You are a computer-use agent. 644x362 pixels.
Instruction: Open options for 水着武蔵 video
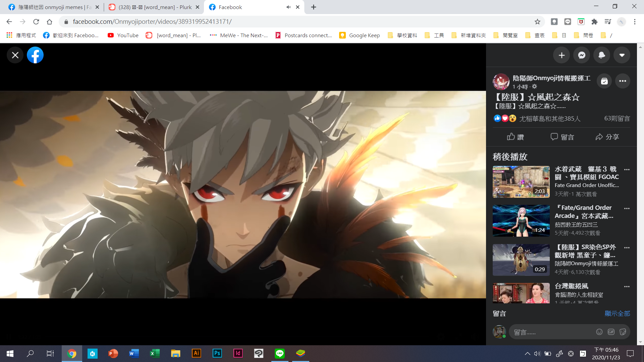click(627, 170)
